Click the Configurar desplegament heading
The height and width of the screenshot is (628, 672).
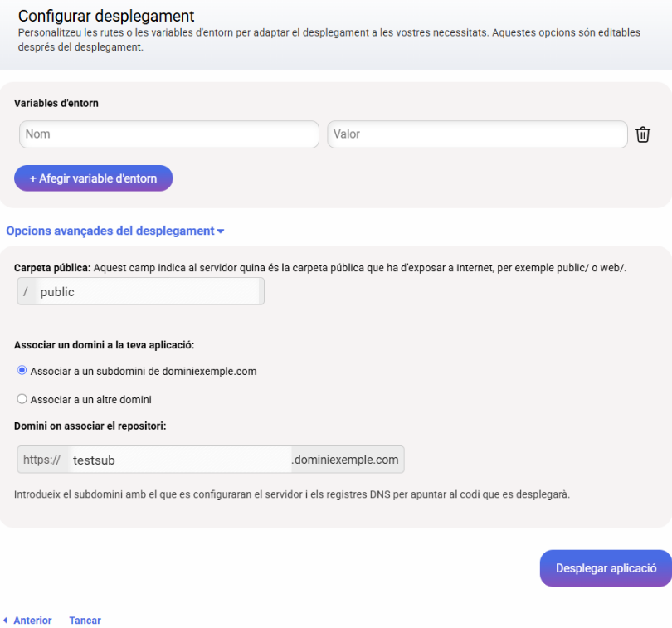pos(106,16)
